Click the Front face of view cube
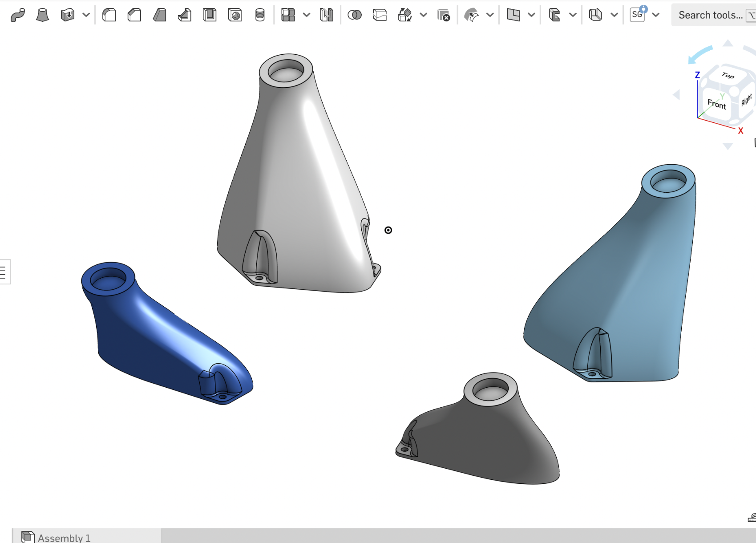This screenshot has height=543, width=756. 716,104
